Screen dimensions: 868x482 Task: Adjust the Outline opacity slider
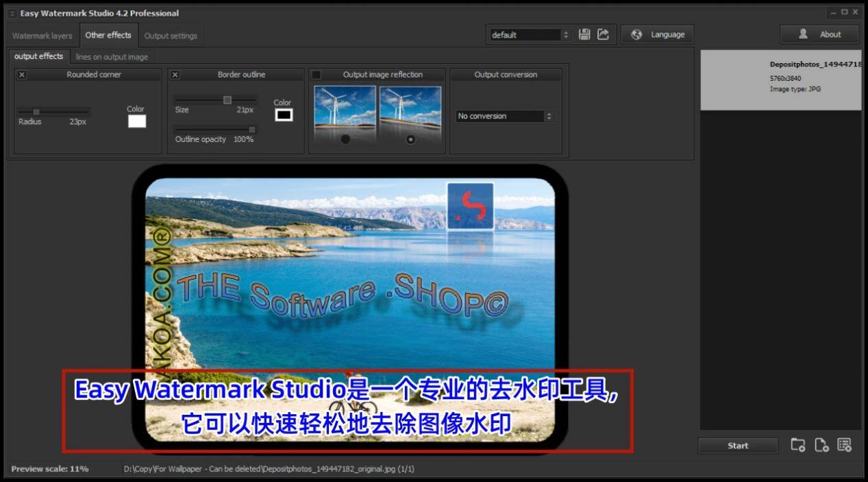click(x=215, y=130)
